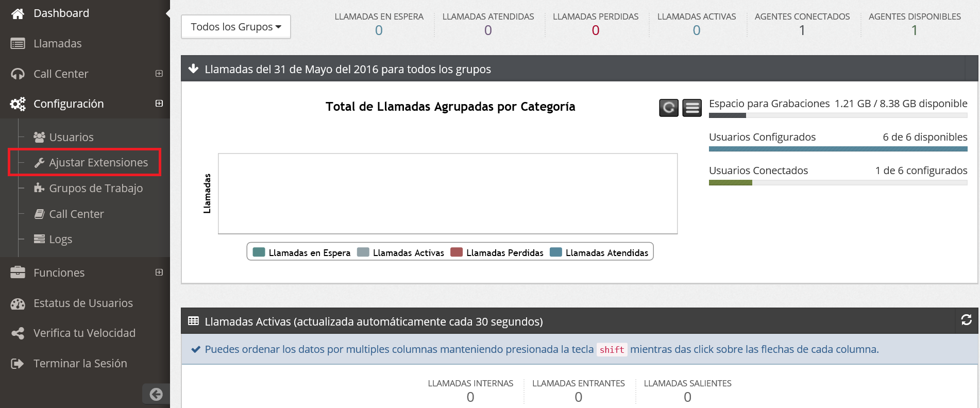This screenshot has width=980, height=408.
Task: Toggle Llamadas Activas legend swatch
Action: point(363,252)
